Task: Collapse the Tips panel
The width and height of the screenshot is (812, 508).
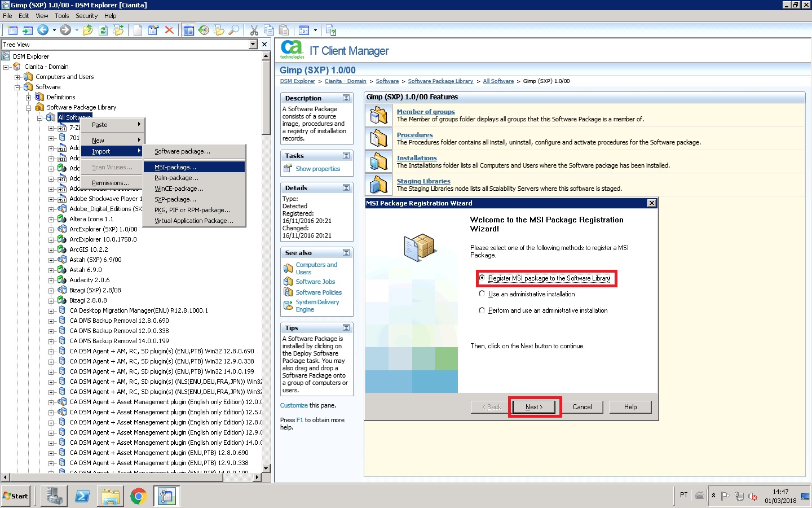Action: tap(346, 328)
